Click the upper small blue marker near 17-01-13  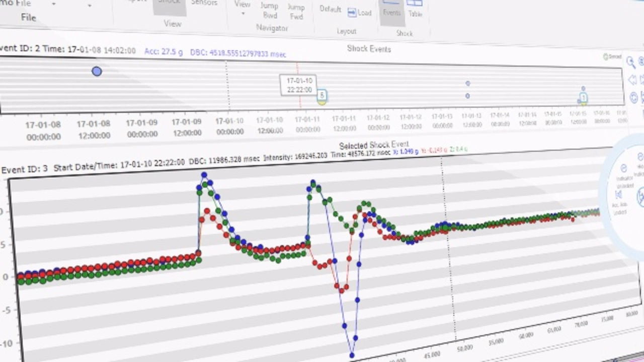(468, 84)
